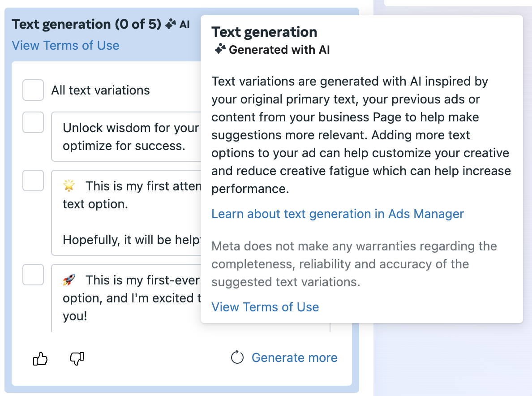Image resolution: width=532 pixels, height=396 pixels.
Task: Open View Terms of Use in tooltip
Action: tap(265, 307)
